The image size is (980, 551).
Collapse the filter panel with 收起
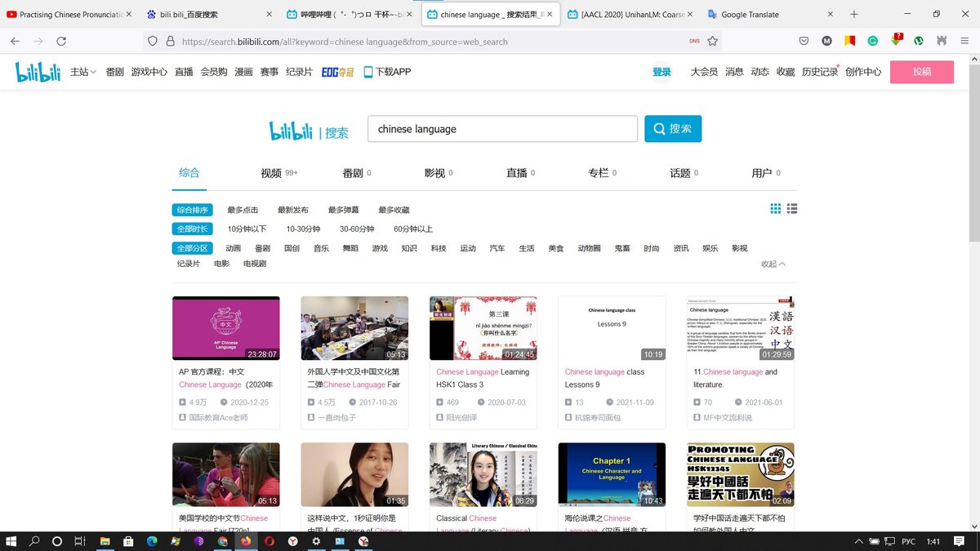coord(773,264)
